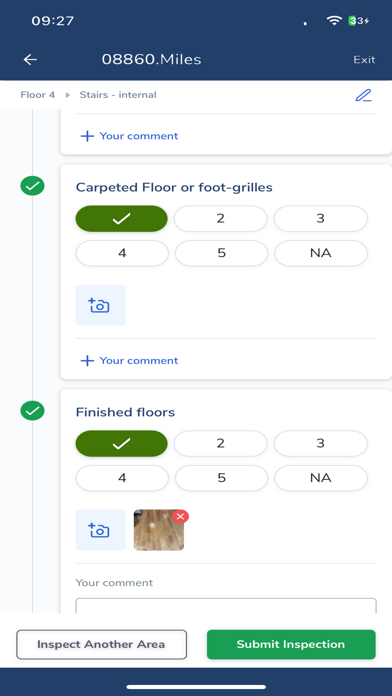This screenshot has width=392, height=696.
Task: Choose rating 3 for Finished floors
Action: coord(321,443)
